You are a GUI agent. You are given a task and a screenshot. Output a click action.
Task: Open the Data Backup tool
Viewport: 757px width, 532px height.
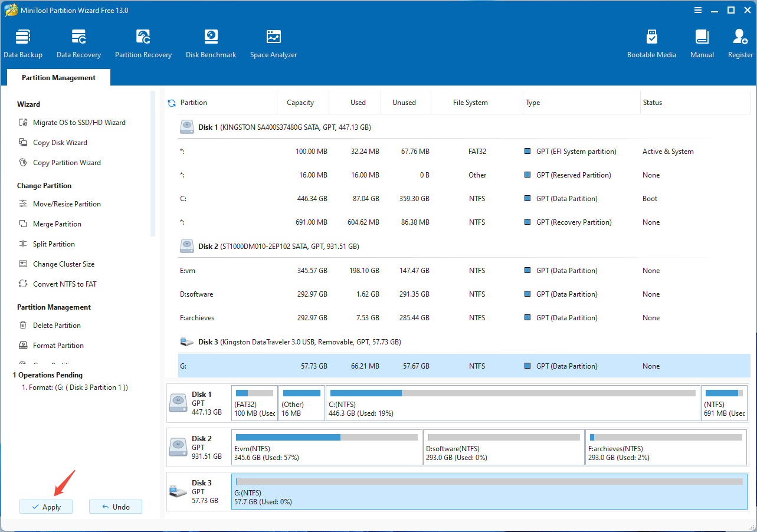(x=23, y=42)
